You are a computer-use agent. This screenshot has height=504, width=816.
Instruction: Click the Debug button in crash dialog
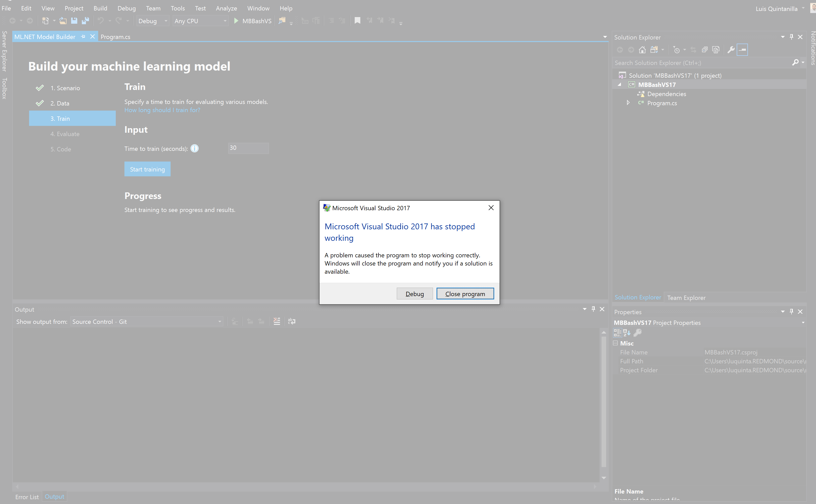[415, 294]
